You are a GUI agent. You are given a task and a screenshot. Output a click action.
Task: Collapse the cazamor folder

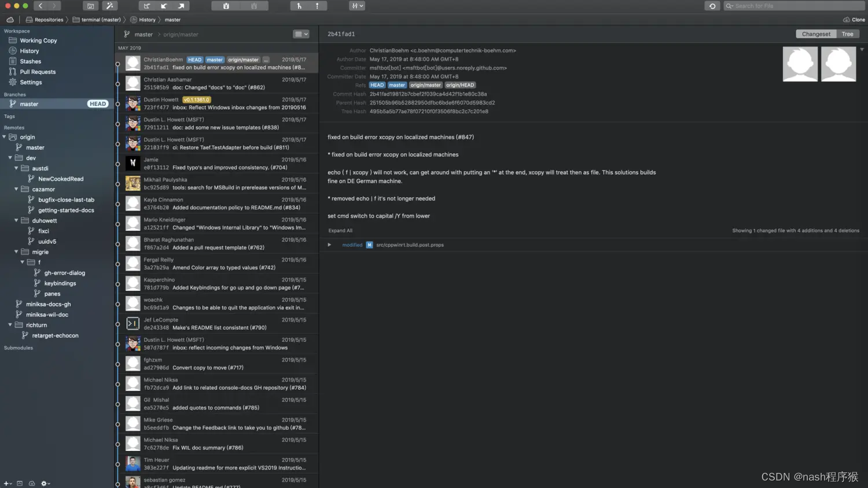[16, 189]
